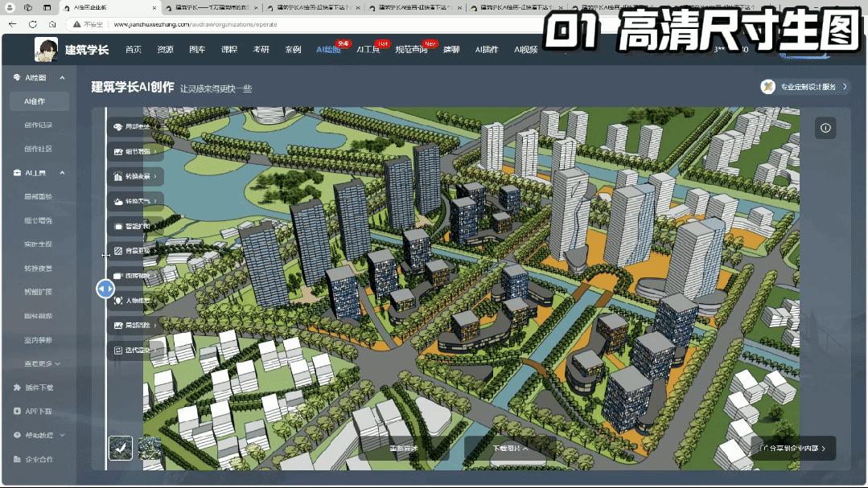Open 创作社区 in the sidebar
This screenshot has width=868, height=488.
[38, 150]
